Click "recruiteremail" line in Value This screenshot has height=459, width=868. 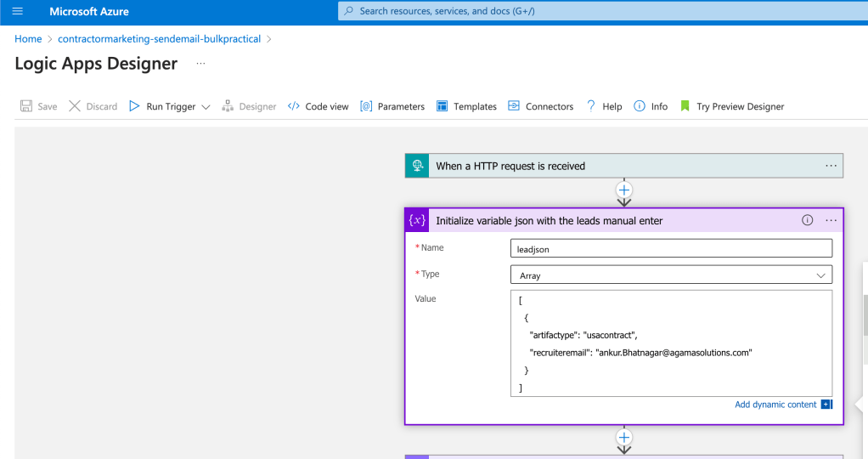640,353
